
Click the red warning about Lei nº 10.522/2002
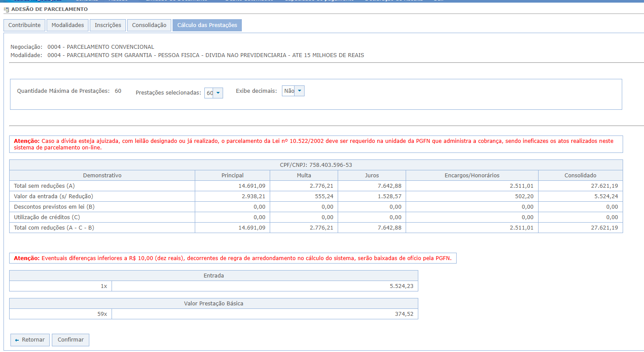pyautogui.click(x=316, y=144)
